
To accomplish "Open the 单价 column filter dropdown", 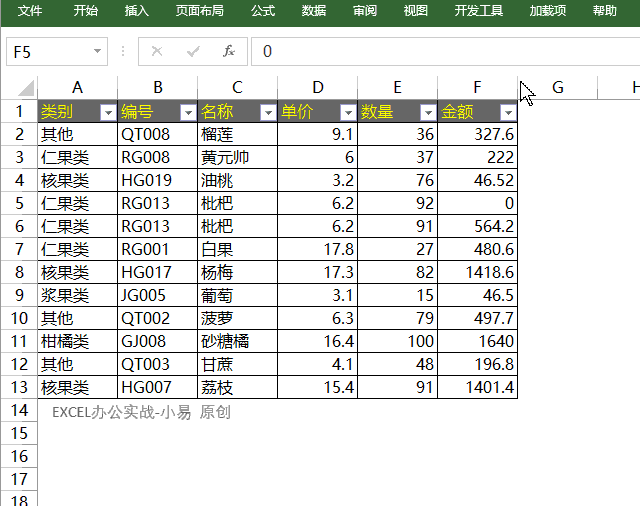I will [x=348, y=112].
